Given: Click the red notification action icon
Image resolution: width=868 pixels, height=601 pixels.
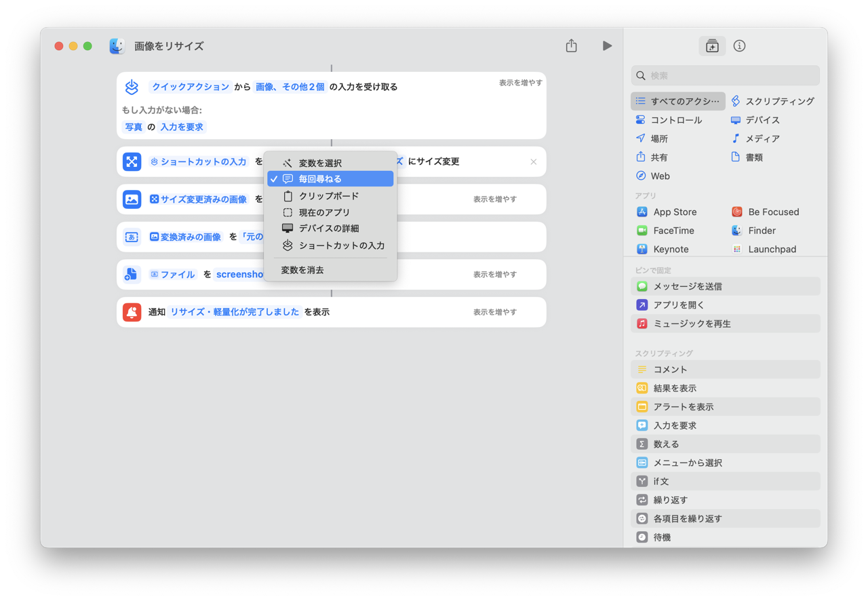Looking at the screenshot, I should coord(132,312).
